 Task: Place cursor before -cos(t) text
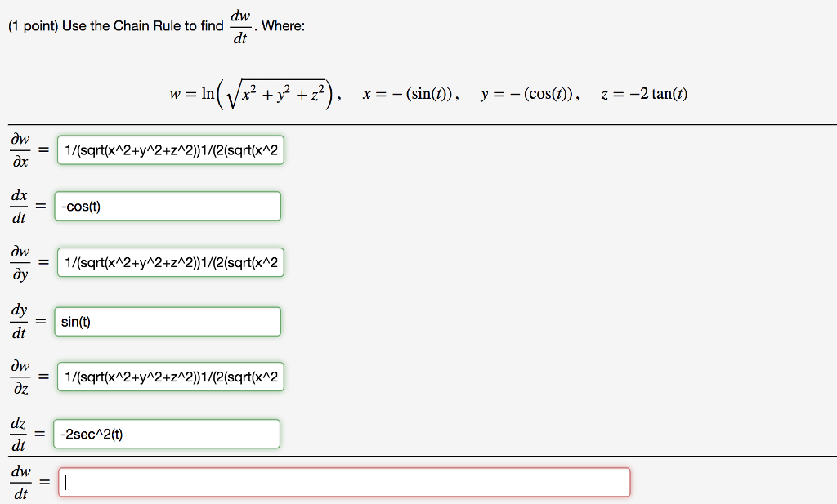click(x=60, y=206)
